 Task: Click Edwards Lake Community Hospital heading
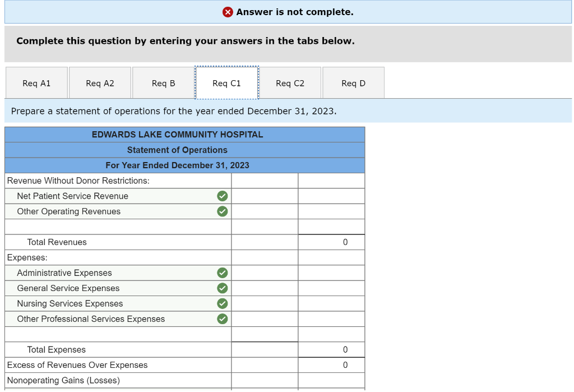click(177, 135)
